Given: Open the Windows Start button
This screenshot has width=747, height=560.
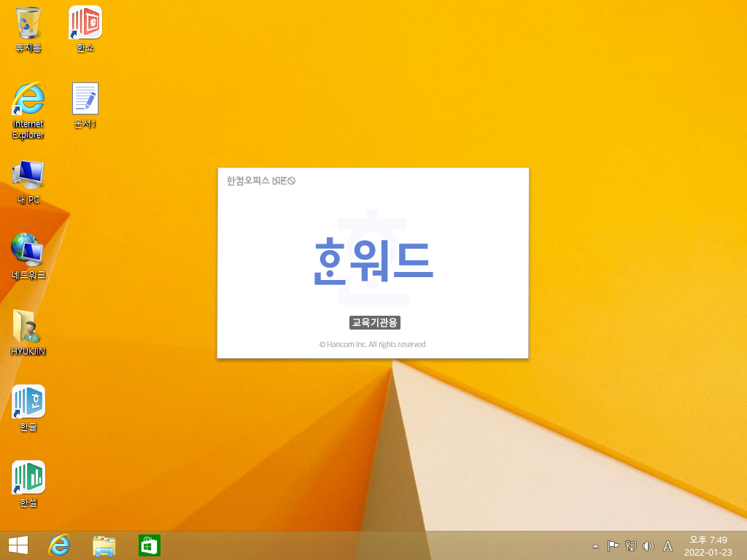Looking at the screenshot, I should coord(18,545).
